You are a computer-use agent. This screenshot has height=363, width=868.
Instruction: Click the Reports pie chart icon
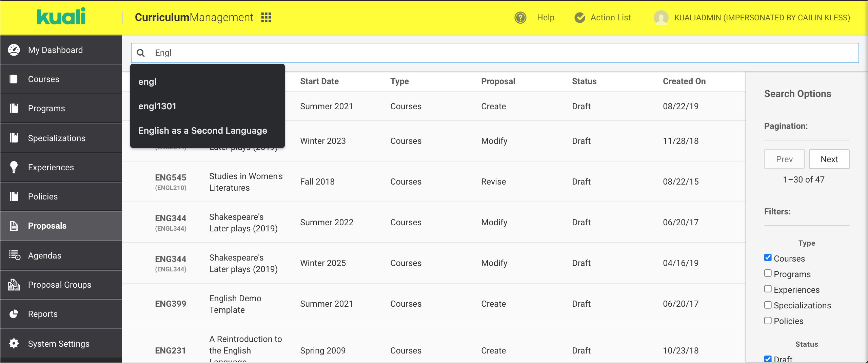click(14, 314)
